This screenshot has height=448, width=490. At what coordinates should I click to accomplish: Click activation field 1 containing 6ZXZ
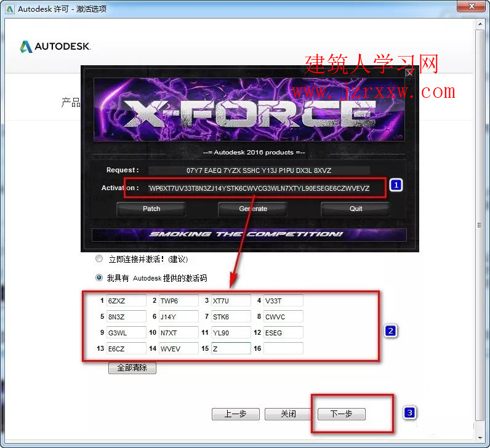point(126,300)
